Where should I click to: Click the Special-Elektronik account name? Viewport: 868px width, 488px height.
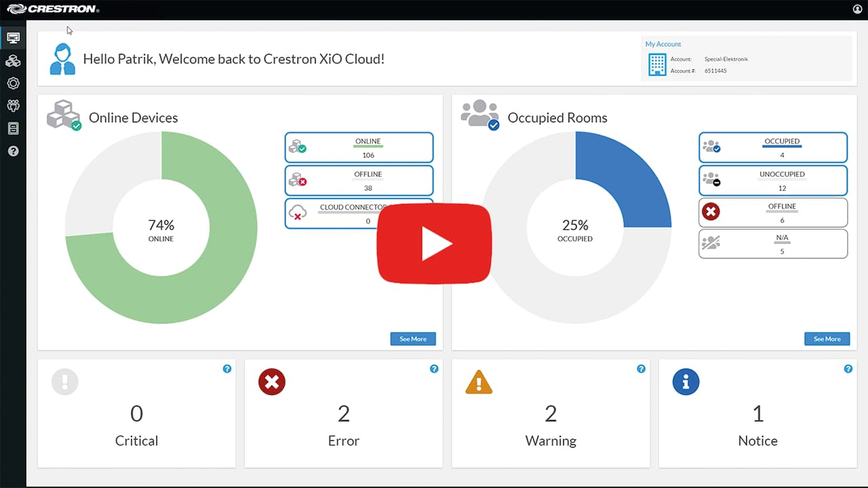726,59
